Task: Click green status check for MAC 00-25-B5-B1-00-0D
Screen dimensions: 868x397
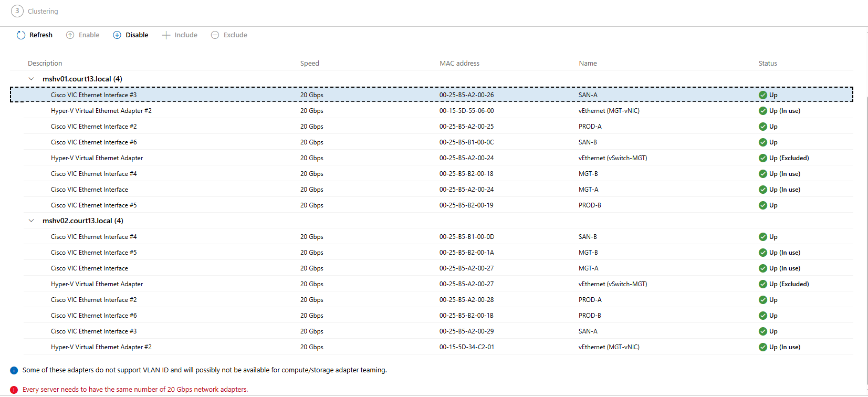Action: [x=763, y=237]
